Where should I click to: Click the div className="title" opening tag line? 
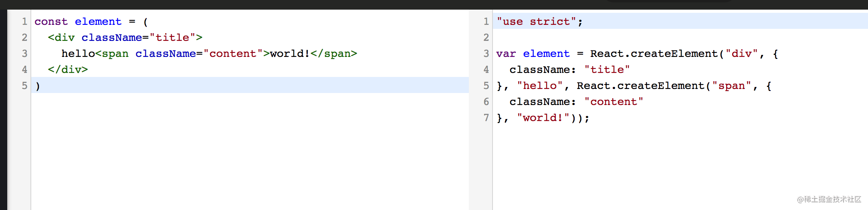[x=125, y=37]
